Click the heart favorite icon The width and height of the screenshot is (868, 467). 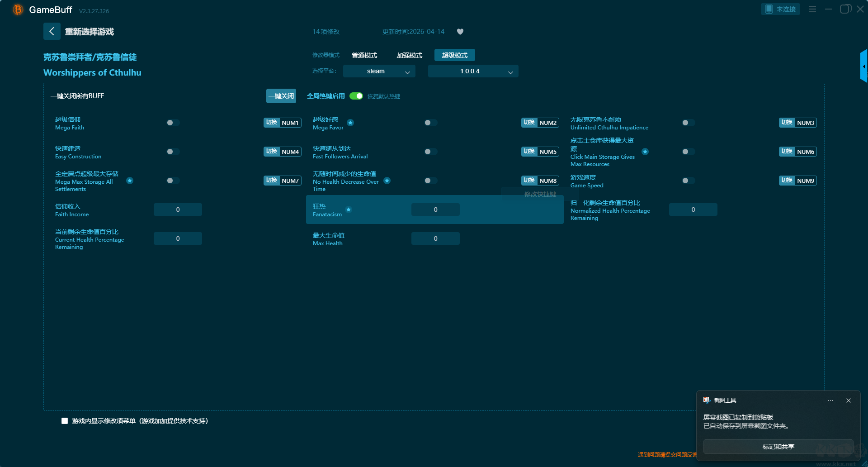click(x=460, y=32)
